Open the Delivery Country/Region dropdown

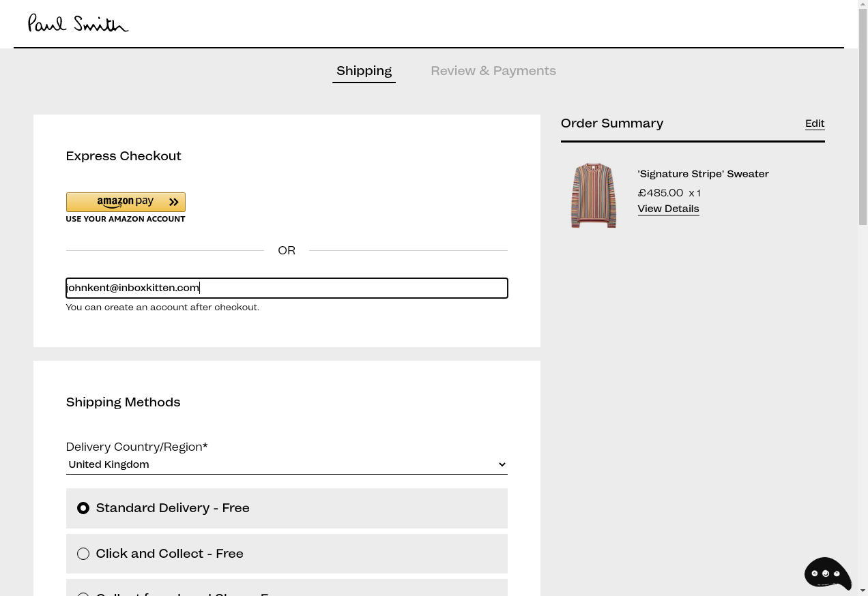(x=287, y=464)
